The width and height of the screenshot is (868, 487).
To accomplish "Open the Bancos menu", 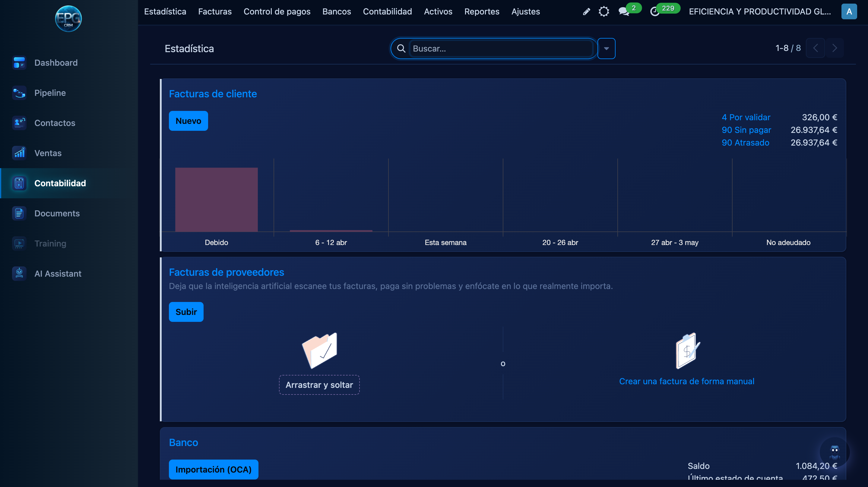I will click(x=336, y=12).
